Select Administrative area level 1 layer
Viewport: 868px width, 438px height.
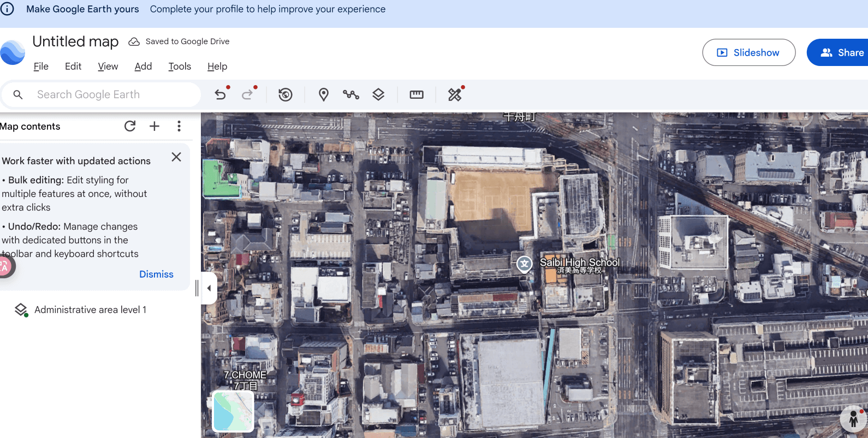point(90,310)
